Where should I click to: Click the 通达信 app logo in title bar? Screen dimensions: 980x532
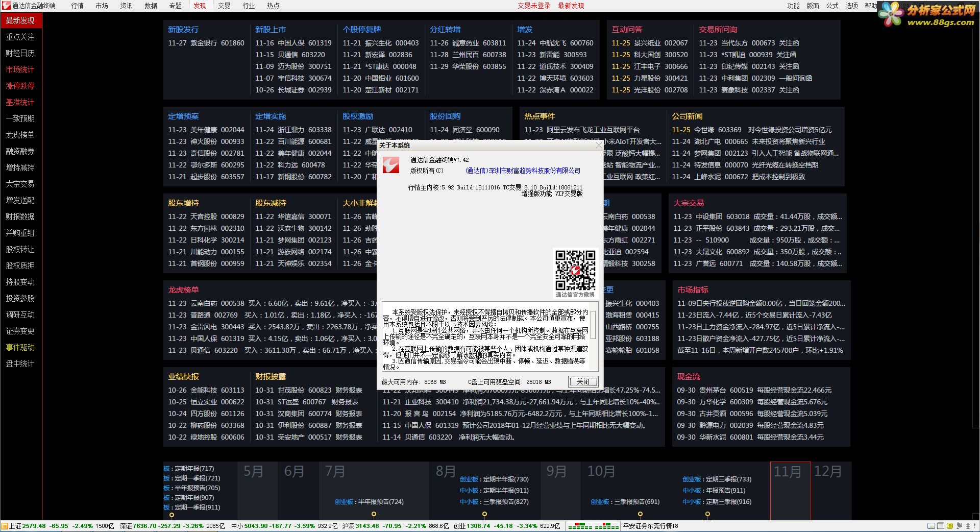[x=6, y=6]
